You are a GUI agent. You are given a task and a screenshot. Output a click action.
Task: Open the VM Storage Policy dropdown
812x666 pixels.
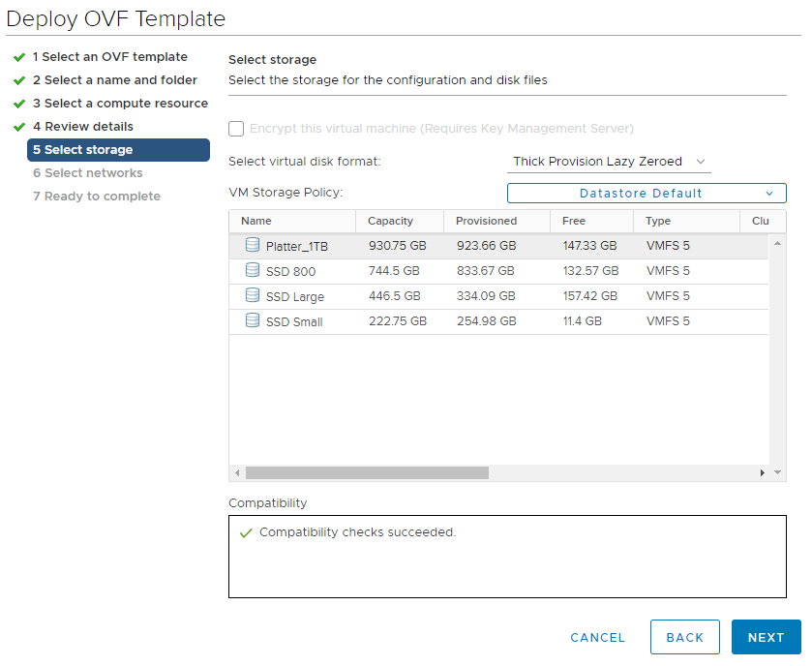647,194
